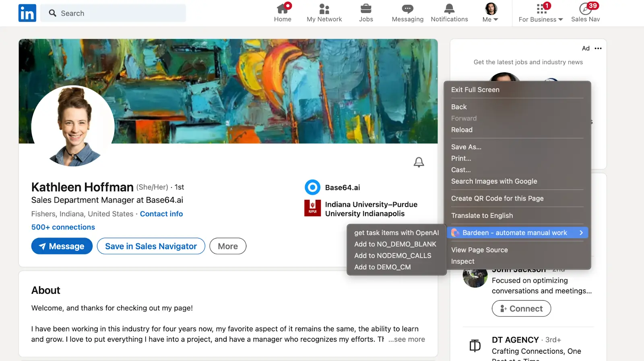Click the Search input field
This screenshot has height=361, width=644.
tap(113, 13)
